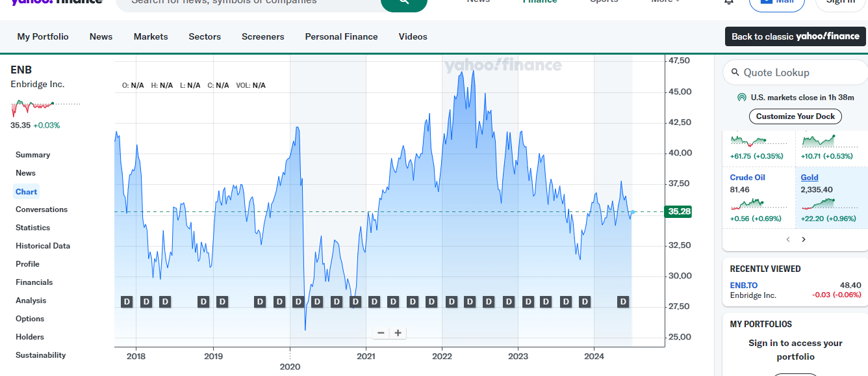868x376 pixels.
Task: Click the RECENTLY VIEWED heading
Action: pos(765,269)
